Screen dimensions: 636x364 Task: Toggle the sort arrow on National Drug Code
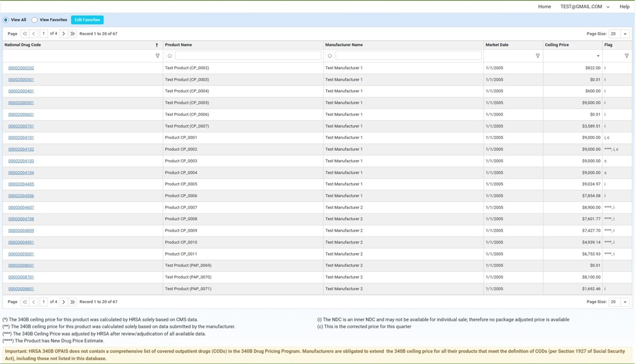point(157,45)
